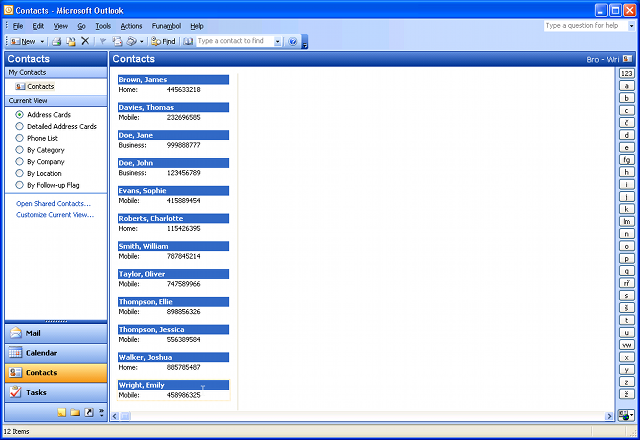Jump to 'lm' index tab
Screen dimensions: 640x440
(627, 222)
